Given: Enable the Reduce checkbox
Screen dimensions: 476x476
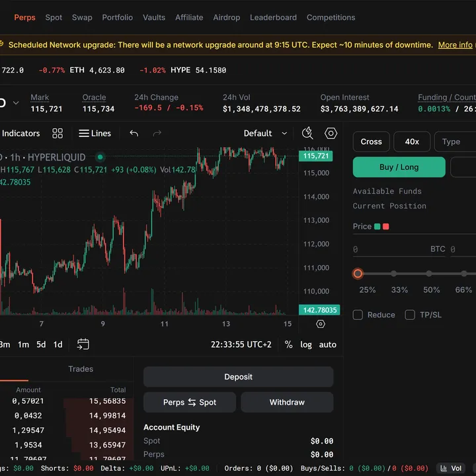Looking at the screenshot, I should (x=358, y=315).
